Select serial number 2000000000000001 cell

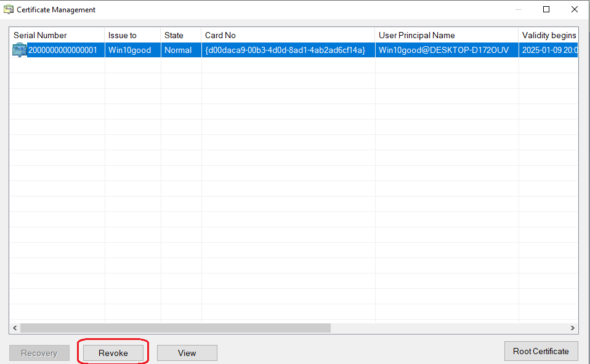(x=63, y=51)
